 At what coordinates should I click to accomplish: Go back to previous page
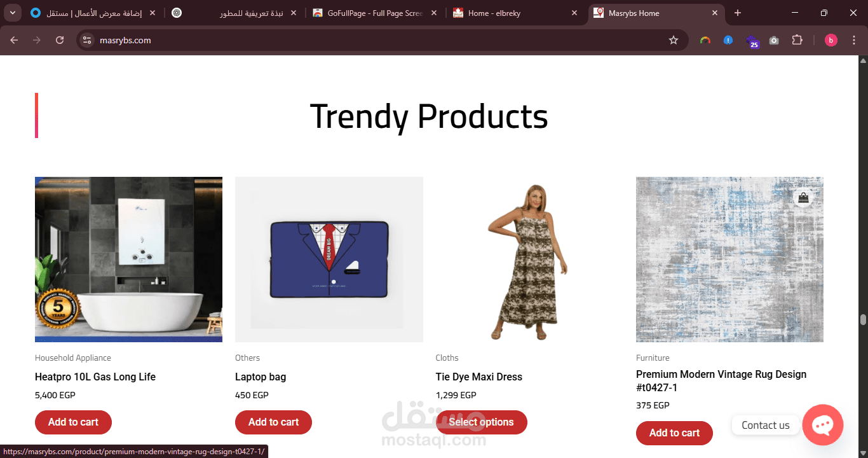pyautogui.click(x=14, y=40)
